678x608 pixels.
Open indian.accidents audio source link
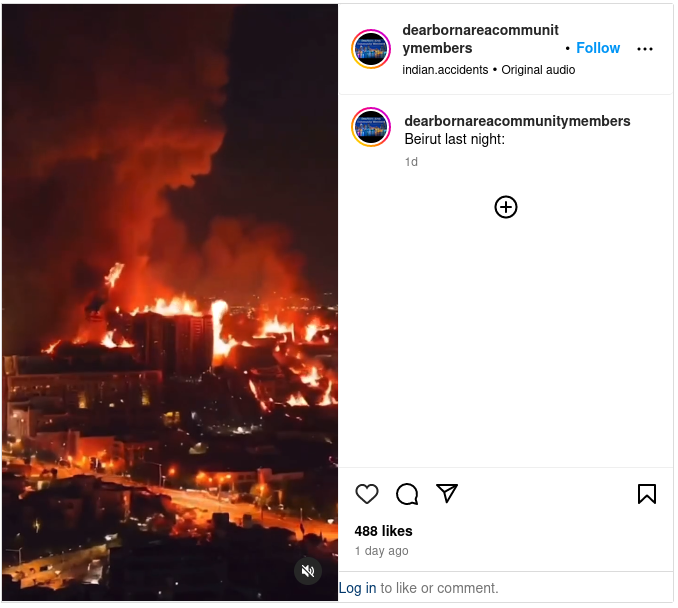(445, 70)
